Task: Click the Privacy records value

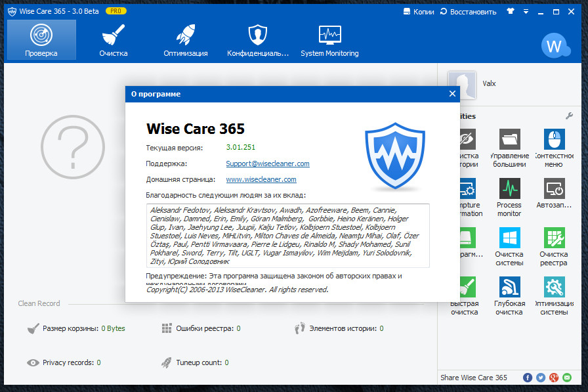Action: [x=98, y=362]
